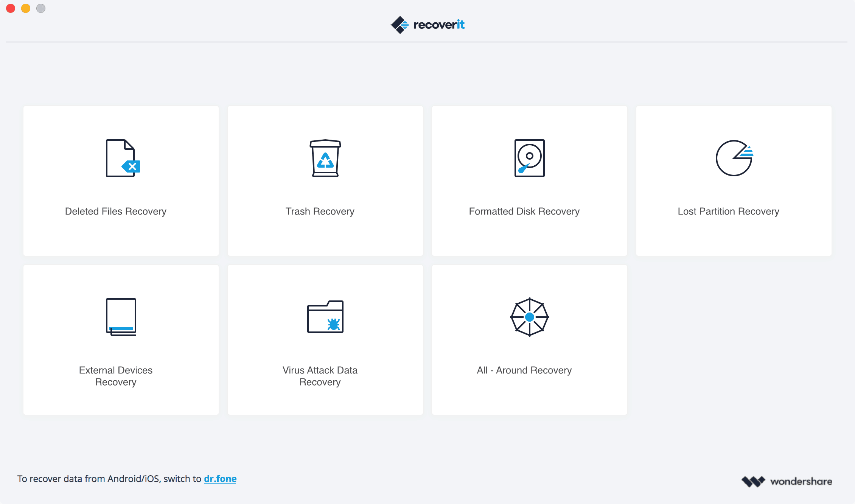Open the dr.fone link
The image size is (855, 504).
(x=220, y=479)
